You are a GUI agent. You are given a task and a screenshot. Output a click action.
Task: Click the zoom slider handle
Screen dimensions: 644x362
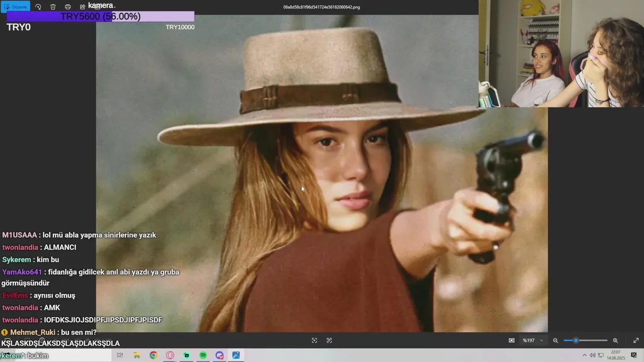[x=576, y=340]
